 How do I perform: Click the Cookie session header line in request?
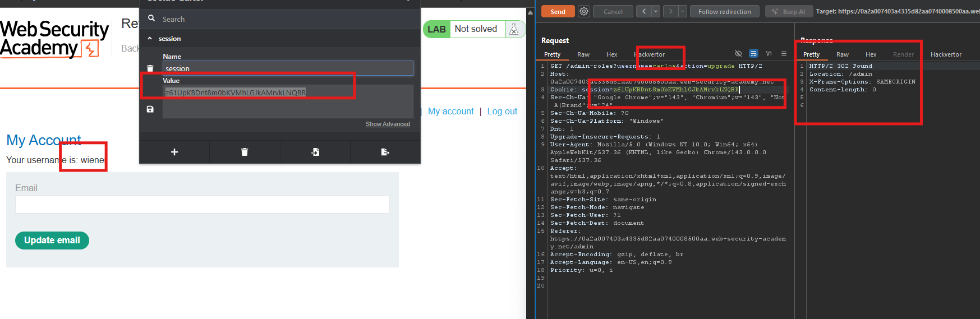pos(645,90)
